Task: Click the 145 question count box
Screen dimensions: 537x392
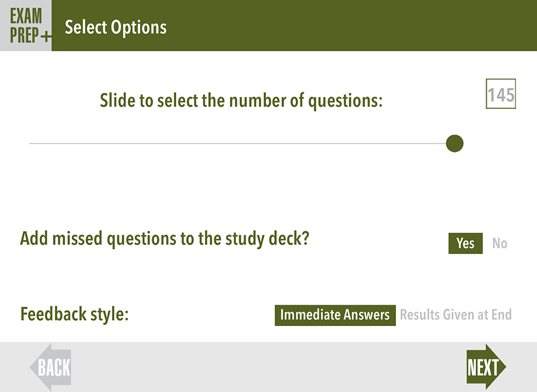Action: 501,94
